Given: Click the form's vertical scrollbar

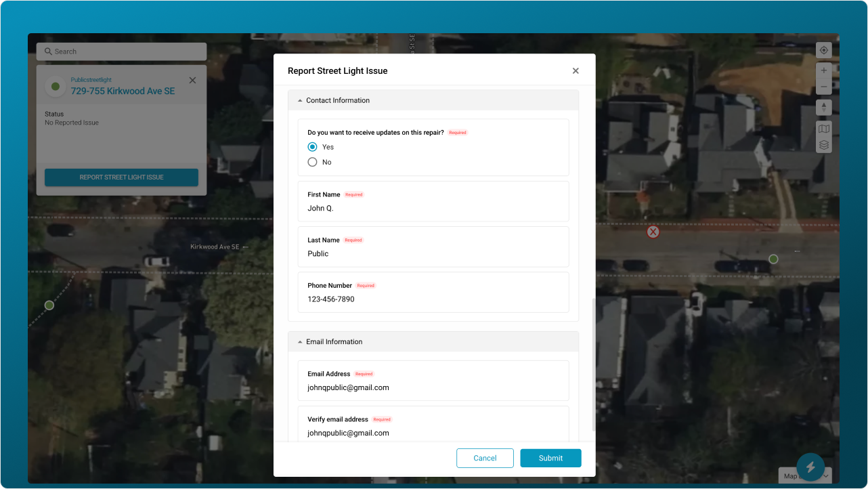Looking at the screenshot, I should coord(594,364).
